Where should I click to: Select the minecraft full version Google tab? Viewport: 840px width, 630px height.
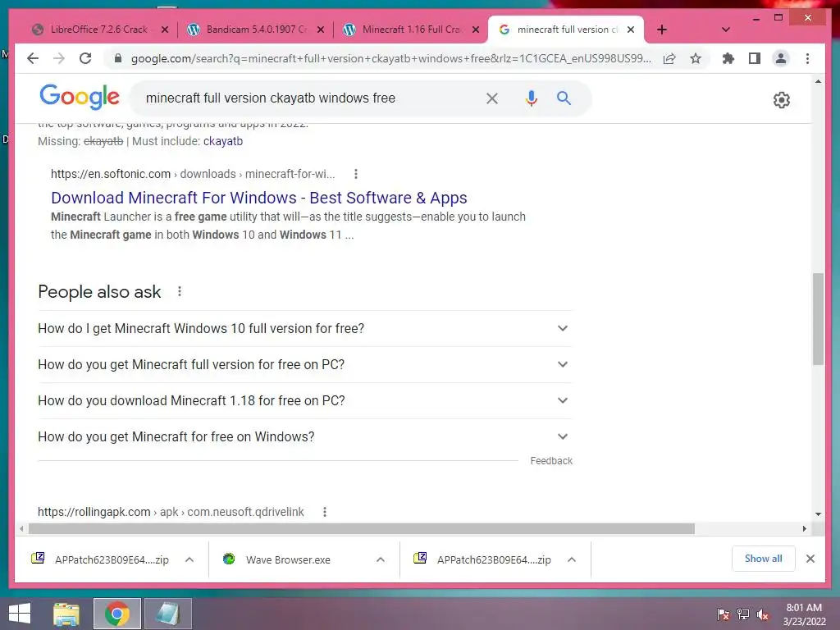point(566,30)
